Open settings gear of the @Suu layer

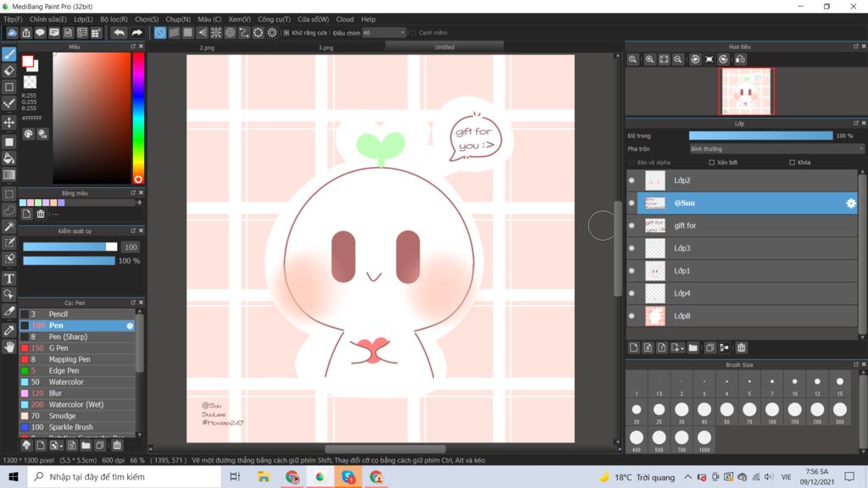click(x=851, y=203)
